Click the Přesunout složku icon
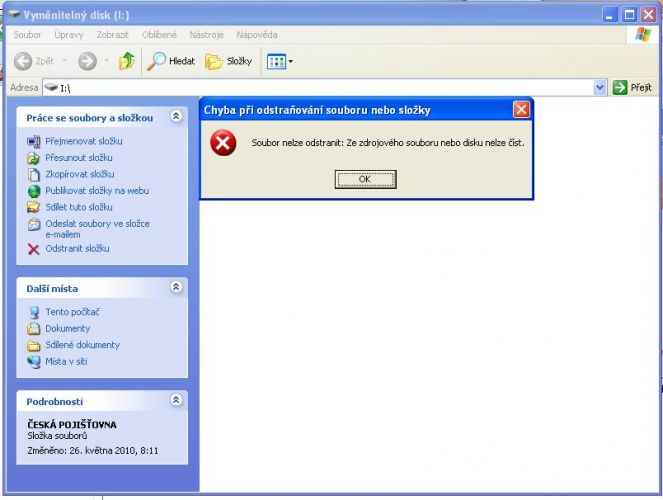Screen dimensions: 663x500 pos(33,158)
